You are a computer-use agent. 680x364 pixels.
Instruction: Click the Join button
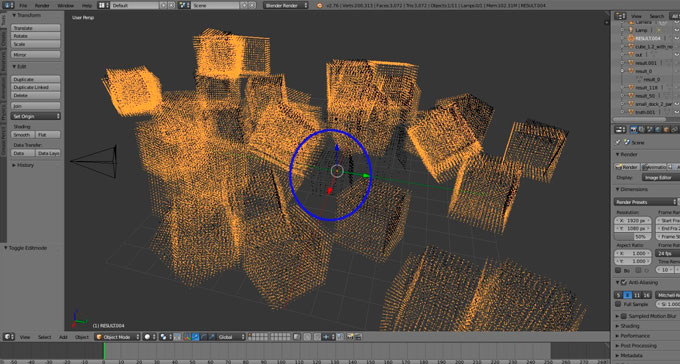coord(36,106)
